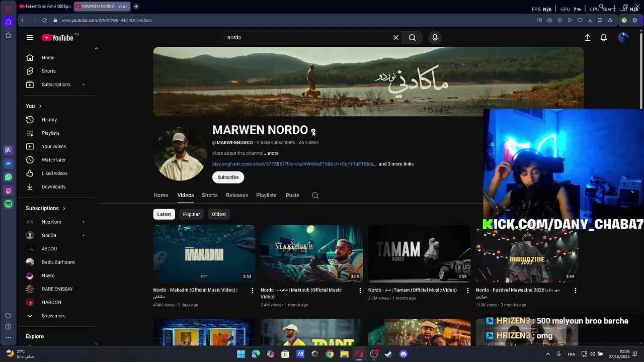Subscribe to MARWEN NORDO channel
The width and height of the screenshot is (644, 362).
point(228,177)
